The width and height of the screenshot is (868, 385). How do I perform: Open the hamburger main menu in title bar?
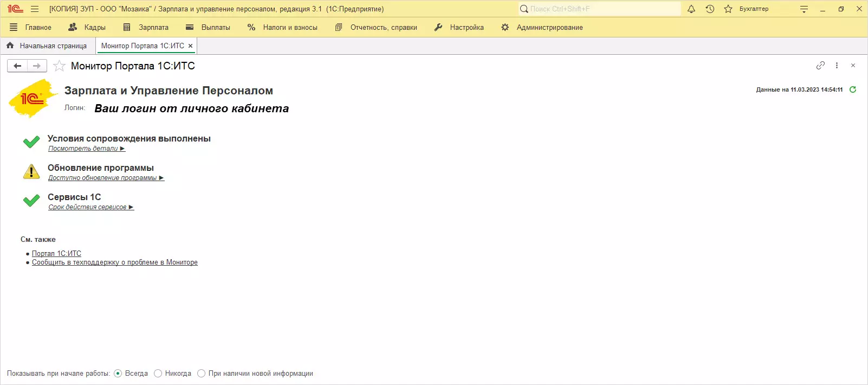pos(35,9)
